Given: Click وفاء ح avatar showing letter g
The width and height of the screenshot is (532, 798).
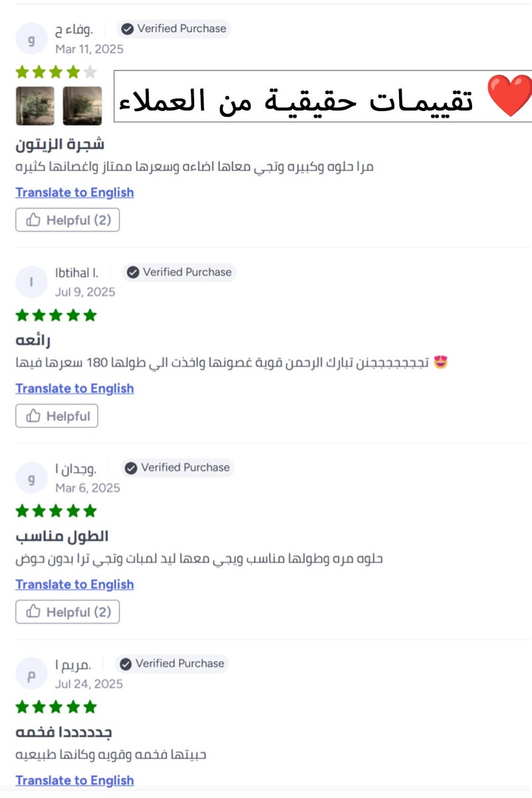Looking at the screenshot, I should pyautogui.click(x=31, y=38).
